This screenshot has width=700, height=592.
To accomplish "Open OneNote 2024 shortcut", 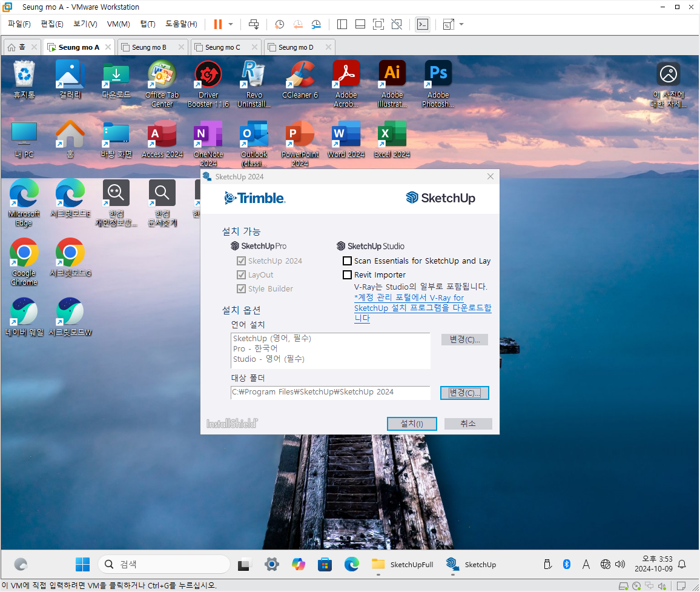I will click(208, 144).
